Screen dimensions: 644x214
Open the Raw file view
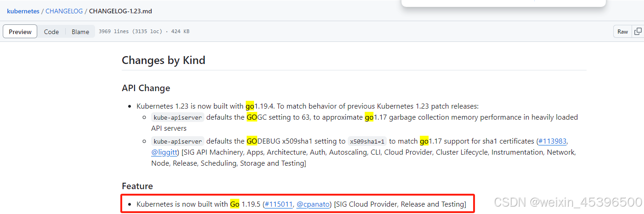pyautogui.click(x=622, y=31)
